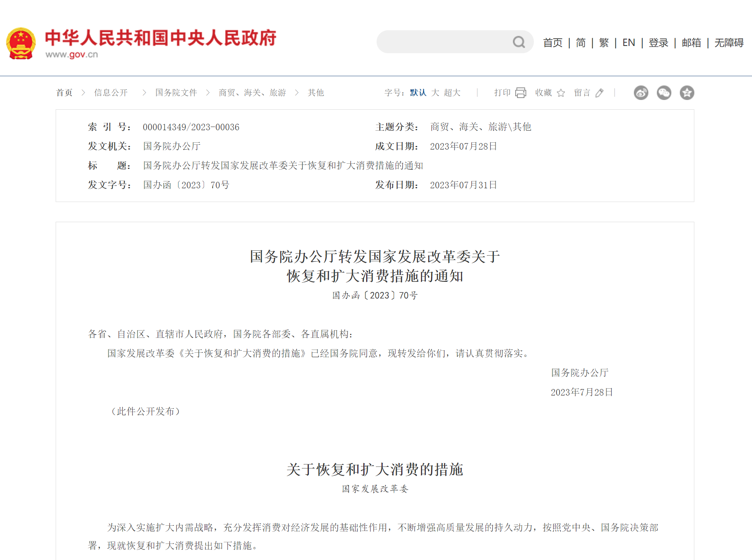The height and width of the screenshot is (560, 752).
Task: Switch site language to EN
Action: 628,43
